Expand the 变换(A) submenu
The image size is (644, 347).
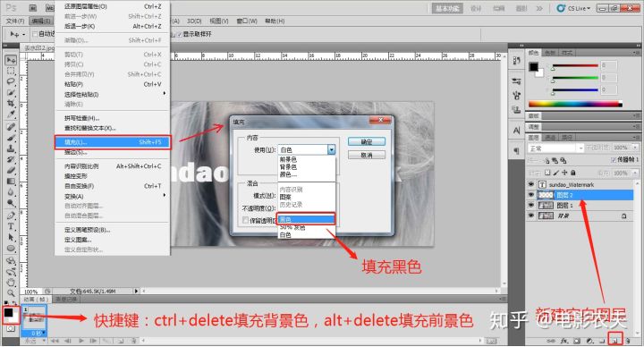113,196
